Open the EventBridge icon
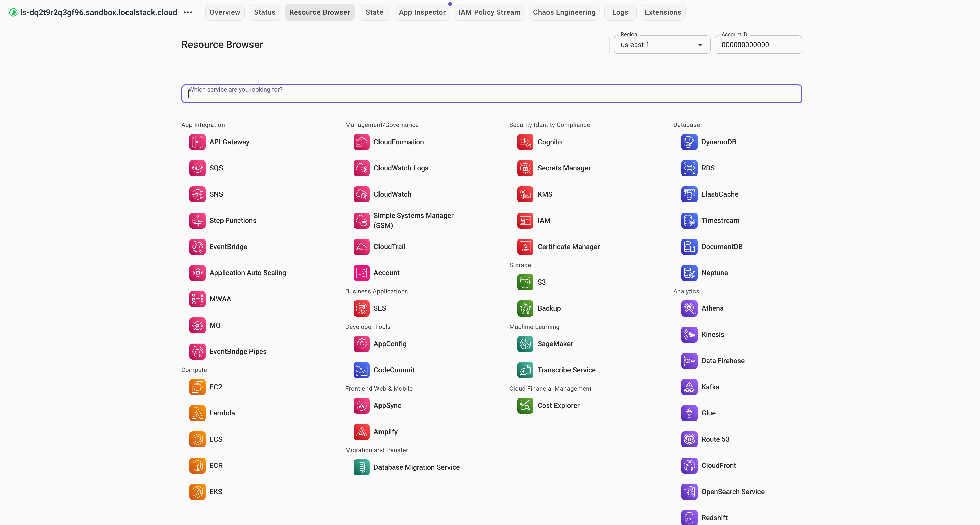The height and width of the screenshot is (525, 980). pos(198,247)
